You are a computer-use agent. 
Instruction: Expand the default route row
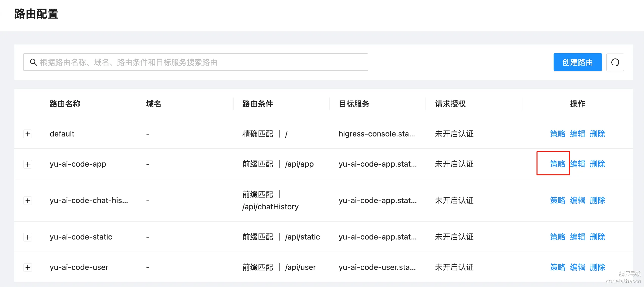(28, 134)
